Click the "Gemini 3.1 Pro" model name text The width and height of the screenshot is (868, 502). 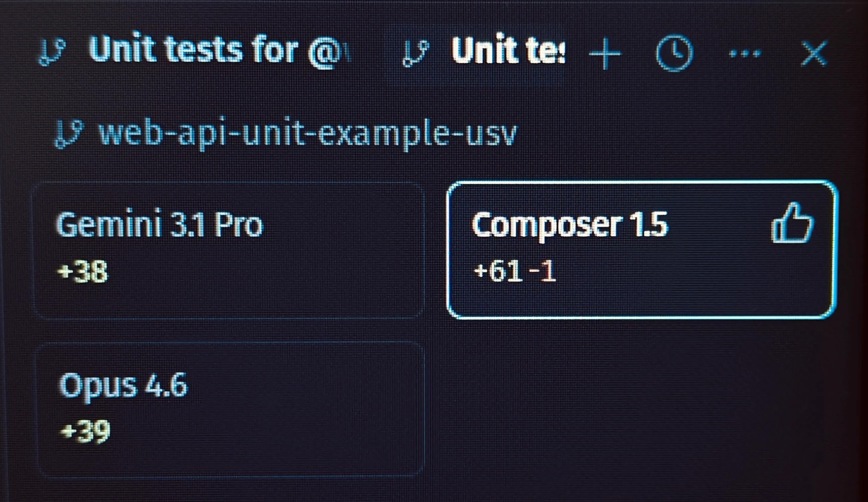[159, 225]
